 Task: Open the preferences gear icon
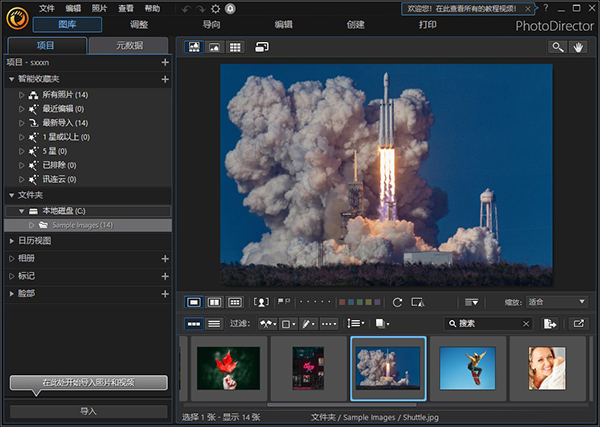pyautogui.click(x=215, y=8)
